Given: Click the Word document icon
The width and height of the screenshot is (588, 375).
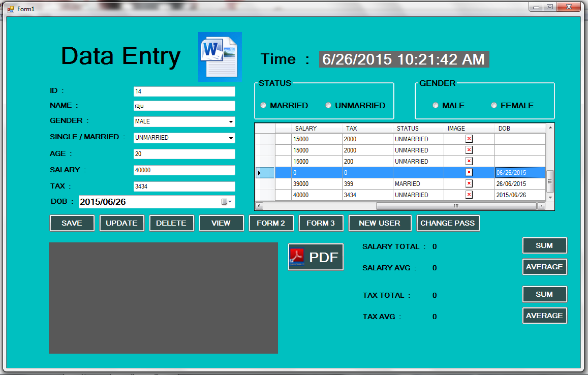Looking at the screenshot, I should [x=220, y=56].
